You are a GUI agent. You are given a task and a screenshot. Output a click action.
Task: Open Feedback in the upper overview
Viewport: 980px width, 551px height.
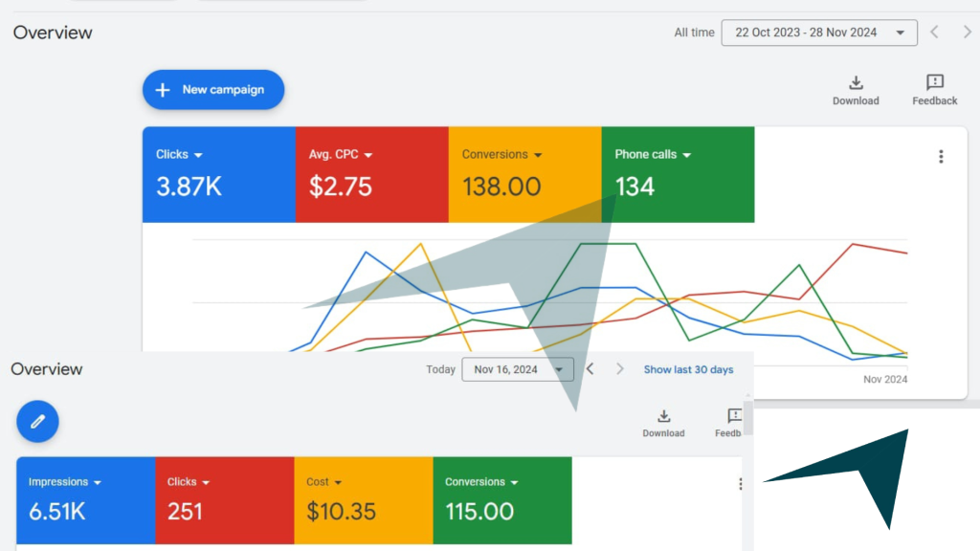pos(934,91)
